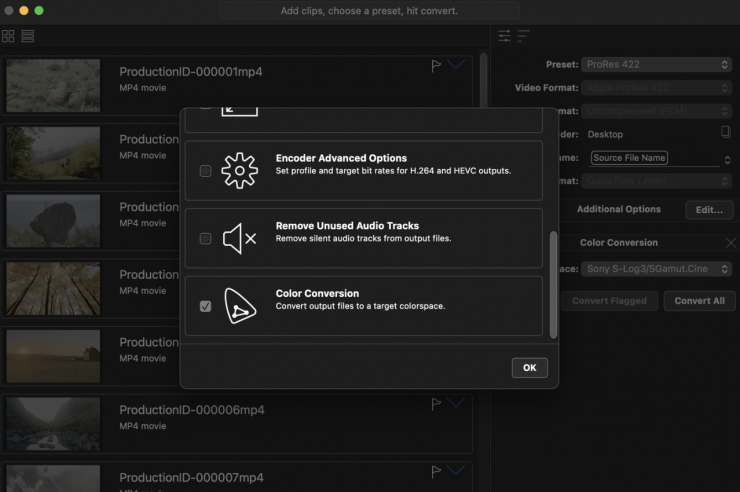Enable Encoder Advanced Options checkbox
Screen dimensions: 740x492
coord(206,171)
